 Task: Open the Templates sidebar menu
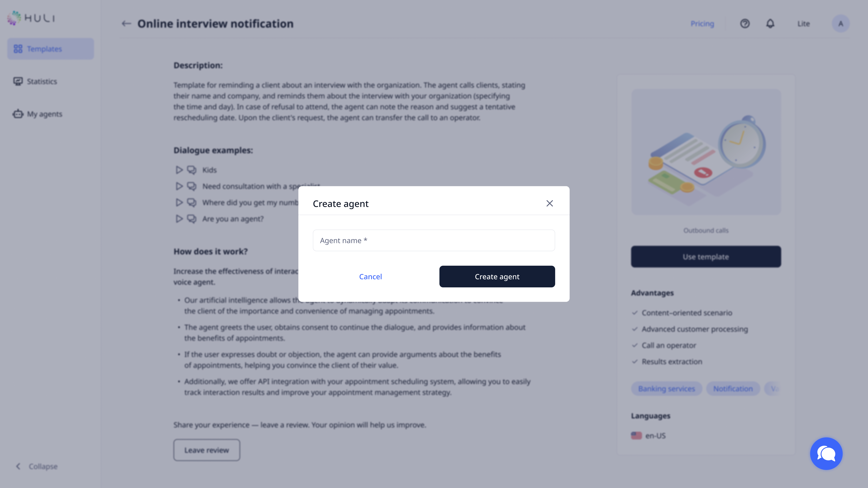click(50, 49)
